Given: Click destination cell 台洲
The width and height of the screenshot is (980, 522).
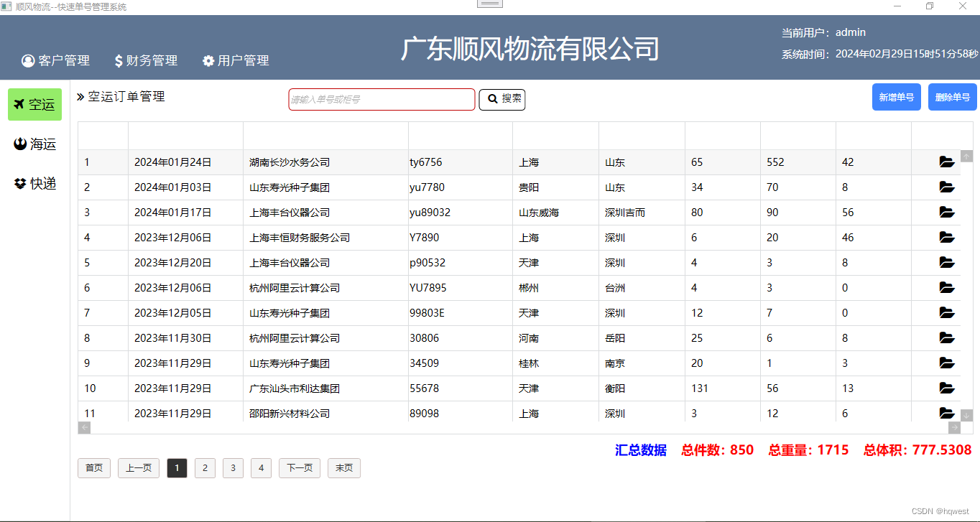Looking at the screenshot, I should coord(615,288).
